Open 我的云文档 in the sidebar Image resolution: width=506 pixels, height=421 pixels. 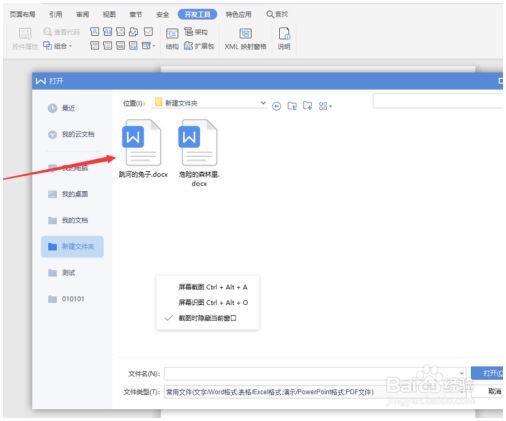pos(71,134)
